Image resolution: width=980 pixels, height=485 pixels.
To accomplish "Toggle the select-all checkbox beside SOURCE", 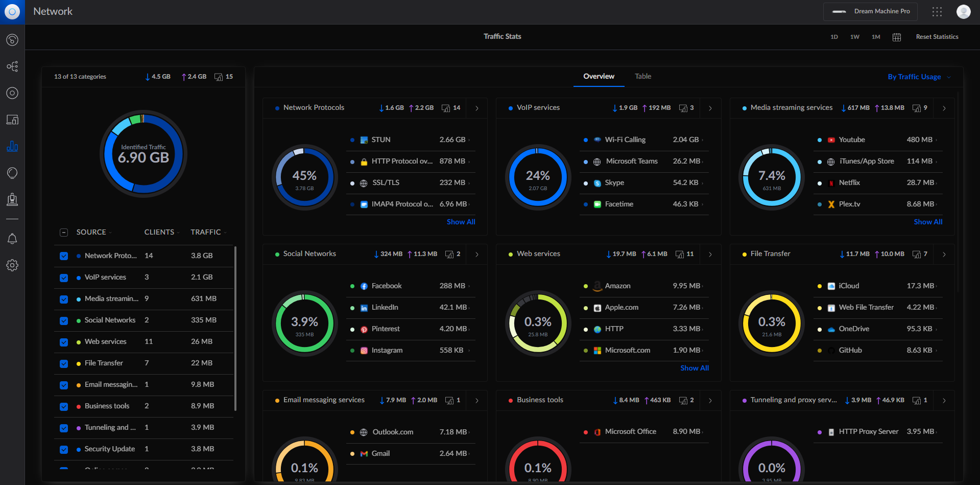I will pos(64,233).
